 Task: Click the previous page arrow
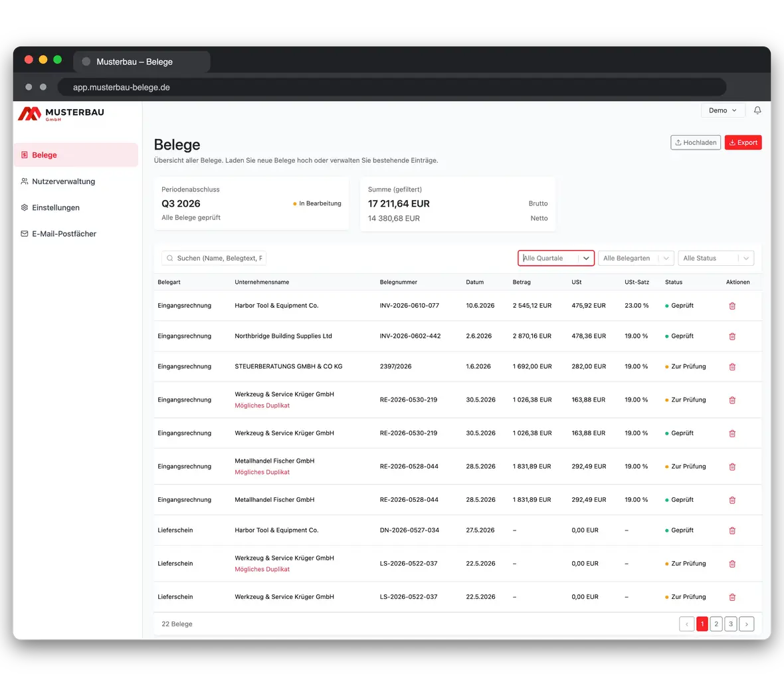pyautogui.click(x=686, y=624)
